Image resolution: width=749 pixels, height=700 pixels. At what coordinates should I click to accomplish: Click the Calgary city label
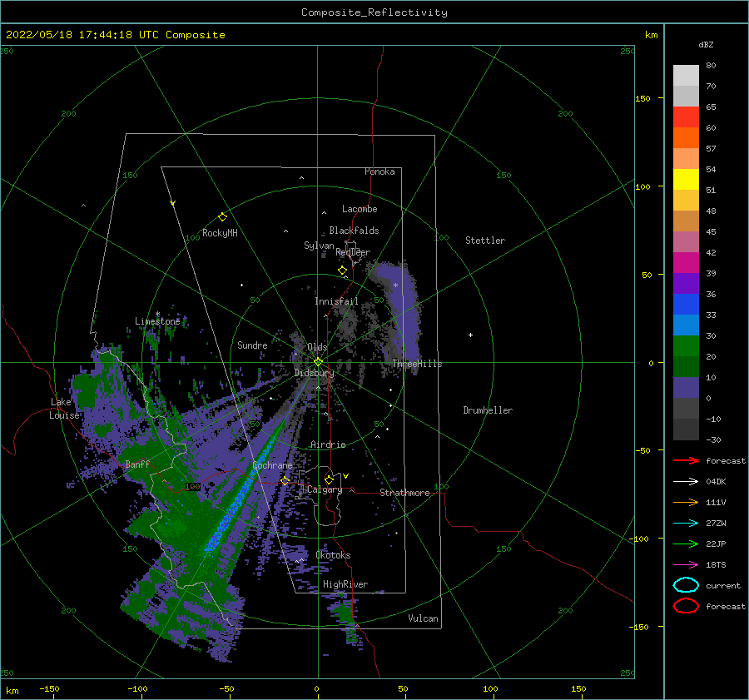pos(325,489)
